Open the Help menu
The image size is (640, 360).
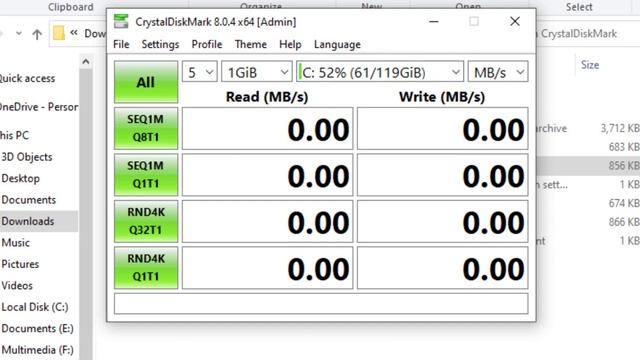[x=290, y=44]
